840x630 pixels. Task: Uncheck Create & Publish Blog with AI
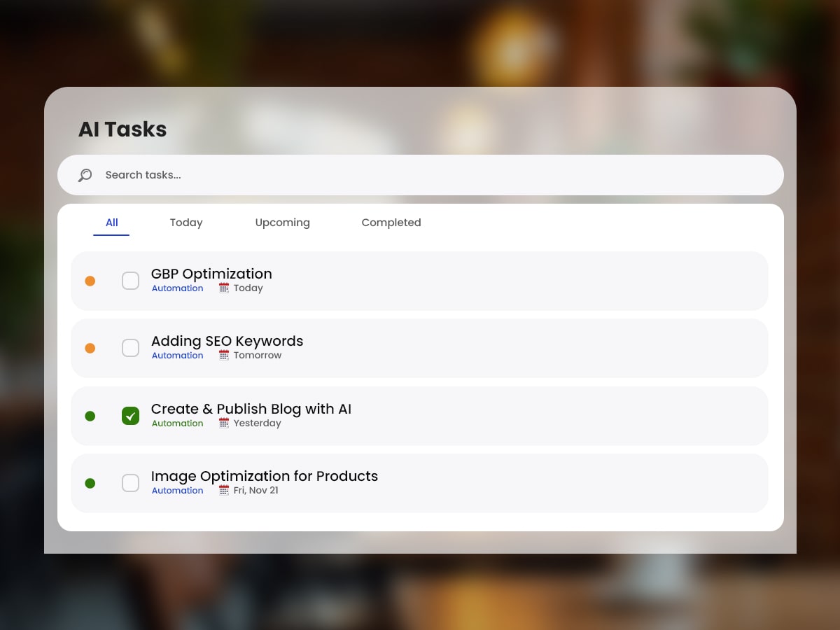130,416
